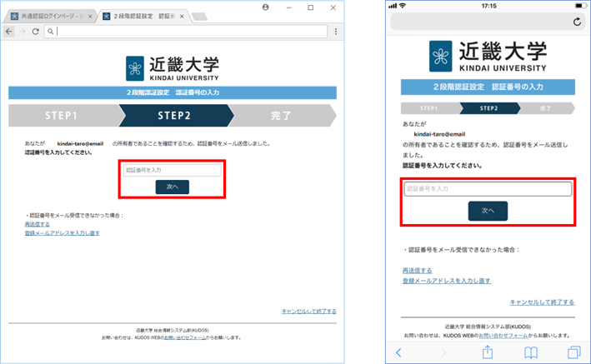
Task: Tap the mobile キャンセルして終了する link
Action: pyautogui.click(x=542, y=302)
